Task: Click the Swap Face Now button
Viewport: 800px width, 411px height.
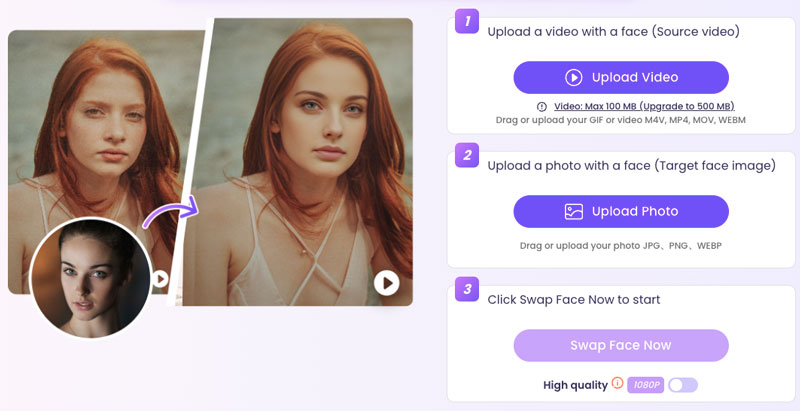Action: [621, 345]
